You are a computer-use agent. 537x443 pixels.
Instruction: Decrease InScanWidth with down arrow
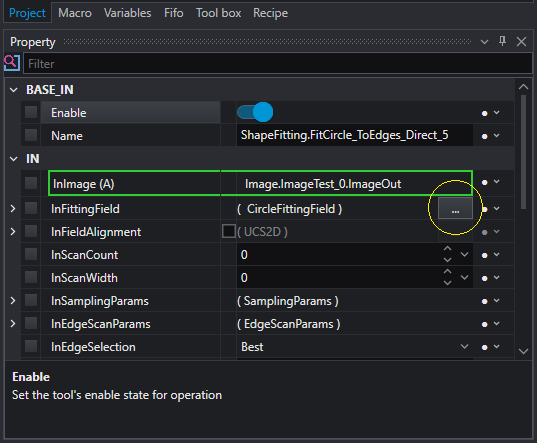tap(447, 283)
